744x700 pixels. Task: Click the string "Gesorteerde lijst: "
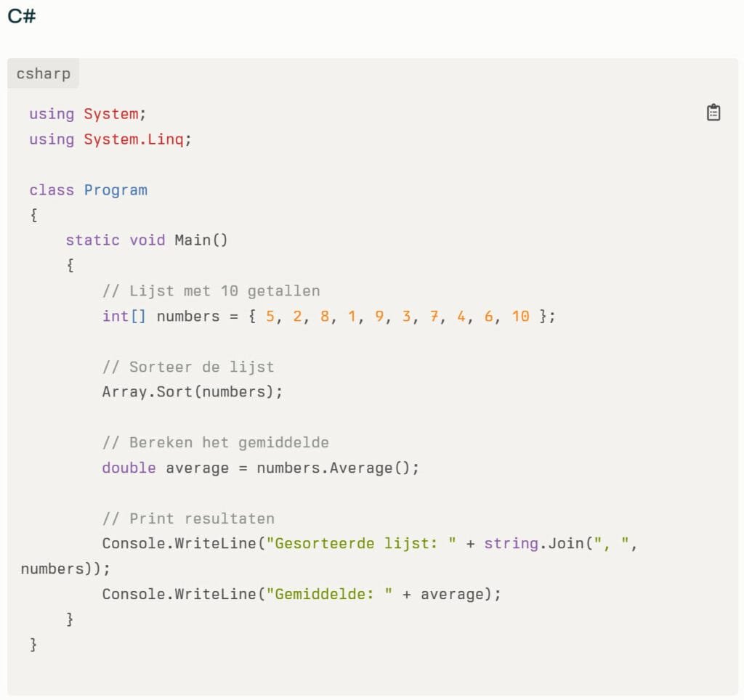tap(361, 544)
